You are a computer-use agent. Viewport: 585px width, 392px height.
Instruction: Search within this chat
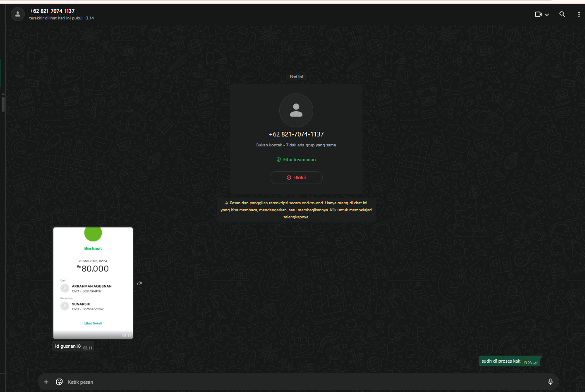tap(562, 14)
